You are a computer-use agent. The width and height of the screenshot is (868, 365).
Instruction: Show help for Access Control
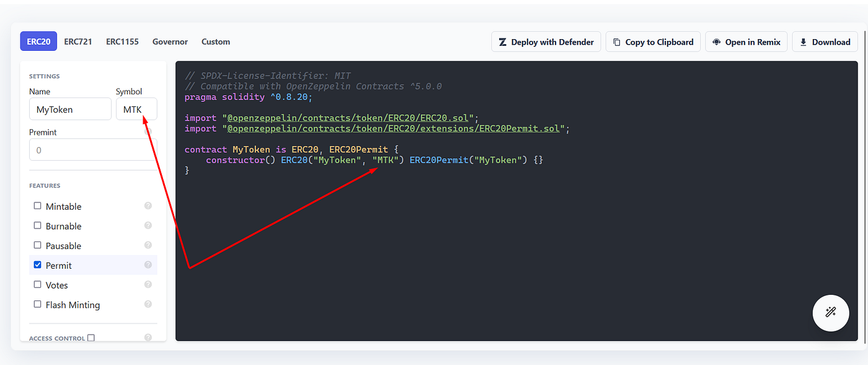[x=148, y=338]
